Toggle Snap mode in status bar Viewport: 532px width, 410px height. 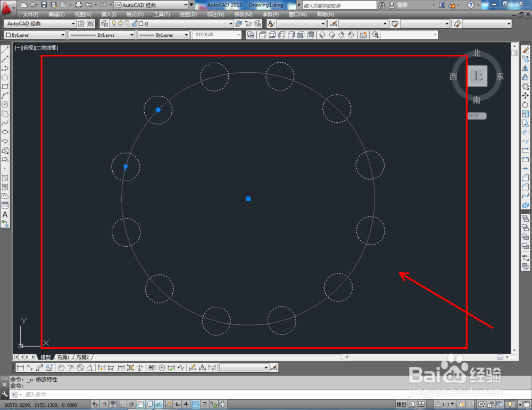pyautogui.click(x=104, y=404)
